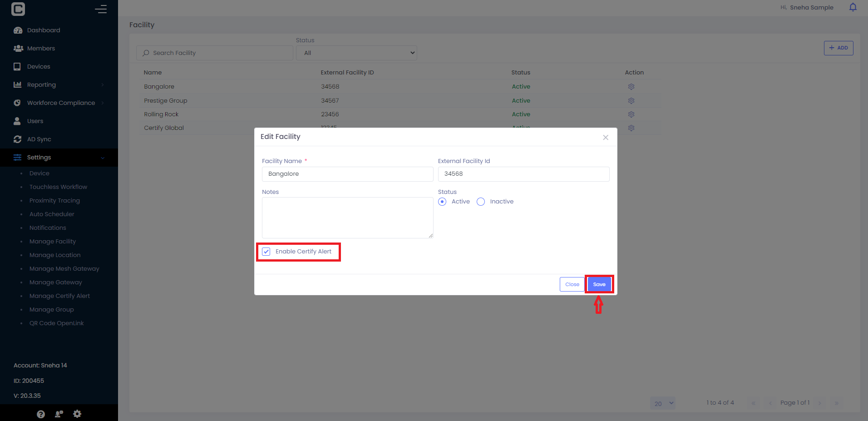Open notifications bell icon

tap(853, 7)
